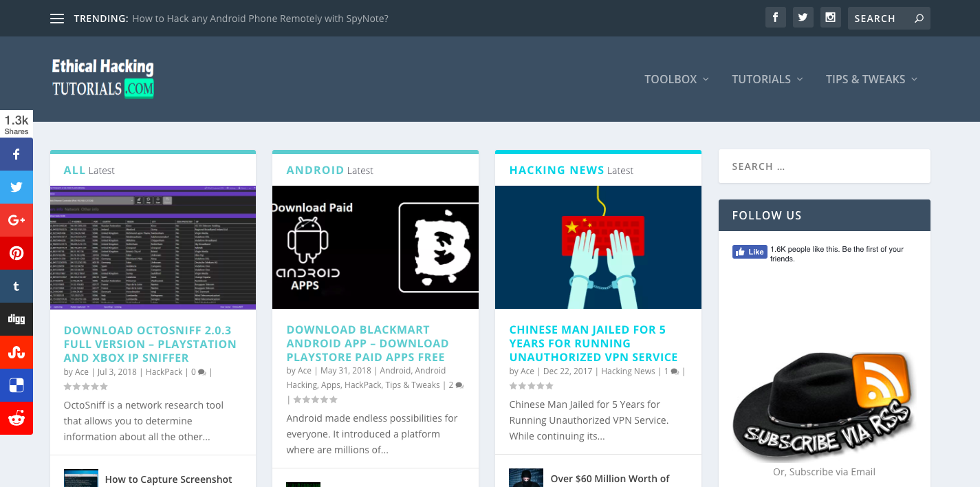The height and width of the screenshot is (487, 980).
Task: Open the Twitter profile from top bar
Action: tap(803, 18)
